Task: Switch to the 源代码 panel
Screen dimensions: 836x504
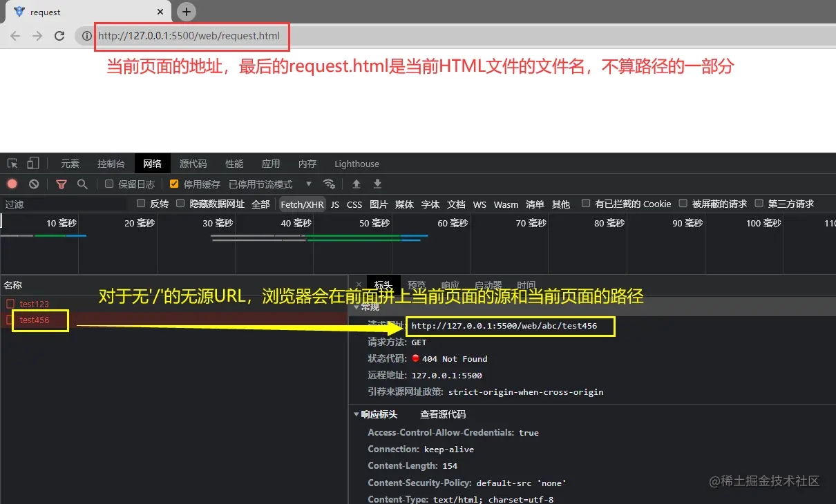Action: [193, 164]
